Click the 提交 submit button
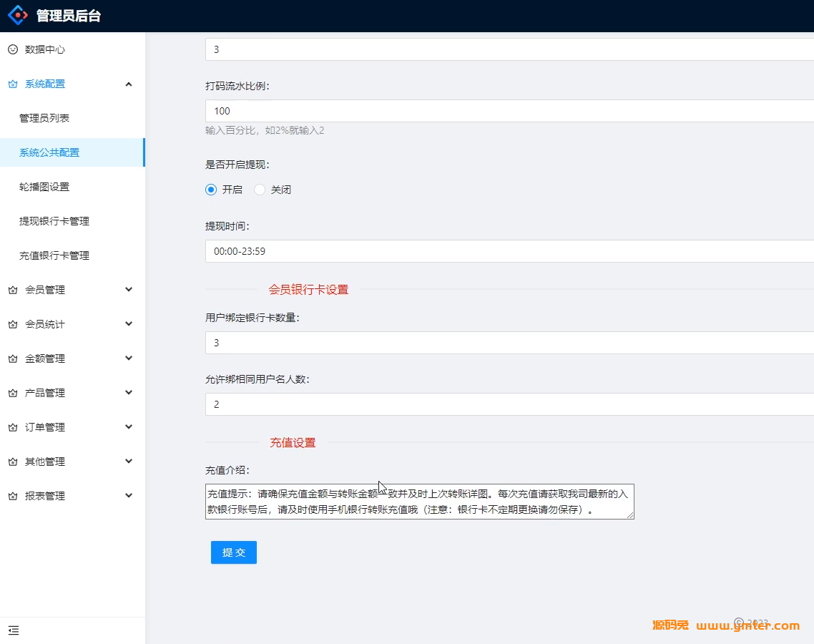This screenshot has height=644, width=814. (x=234, y=552)
